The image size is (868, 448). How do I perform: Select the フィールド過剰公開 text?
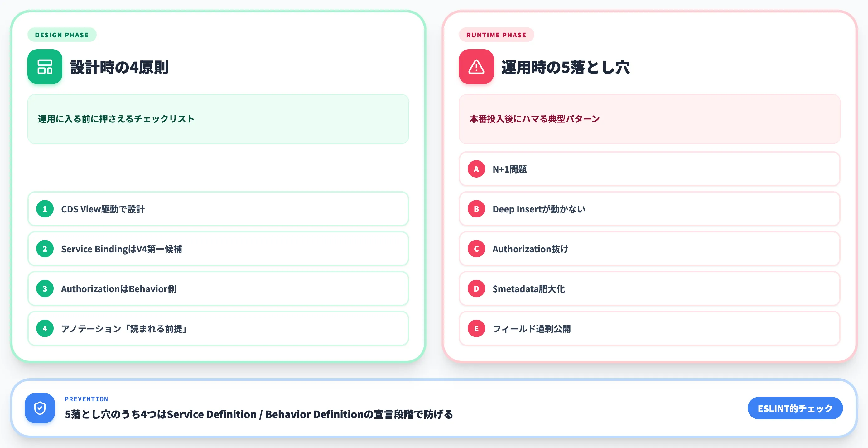(531, 328)
